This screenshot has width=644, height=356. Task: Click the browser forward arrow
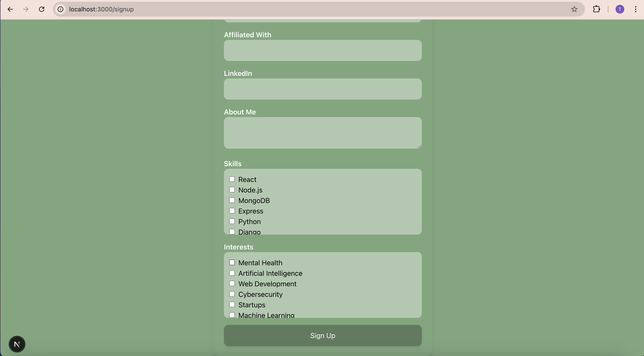pos(26,9)
